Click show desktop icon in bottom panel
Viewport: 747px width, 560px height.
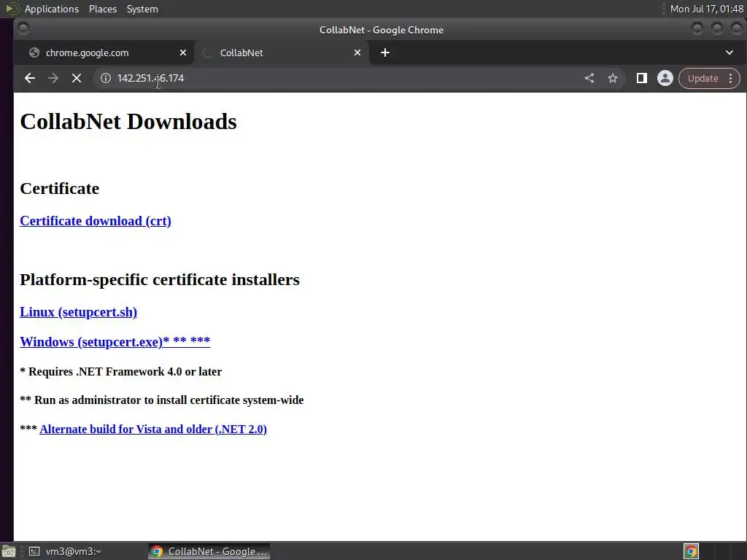click(x=9, y=551)
